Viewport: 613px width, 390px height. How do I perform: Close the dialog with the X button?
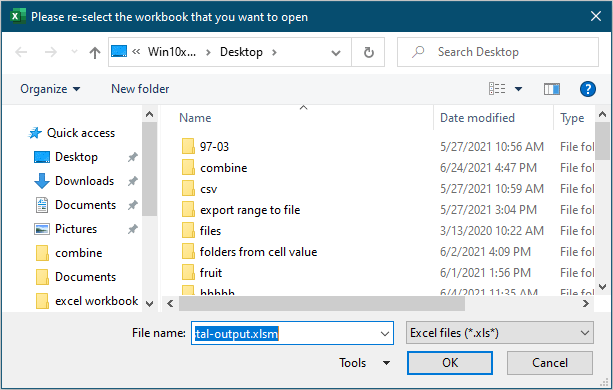(596, 16)
